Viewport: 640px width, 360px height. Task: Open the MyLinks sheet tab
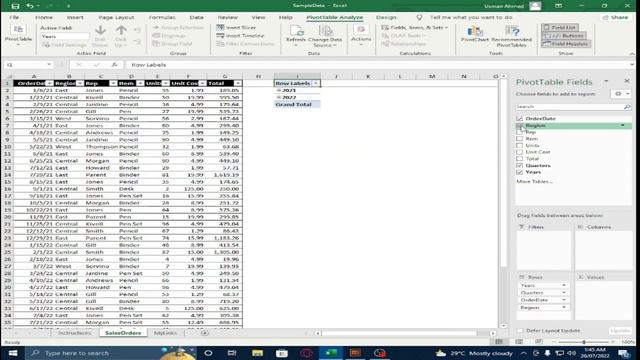click(x=165, y=333)
